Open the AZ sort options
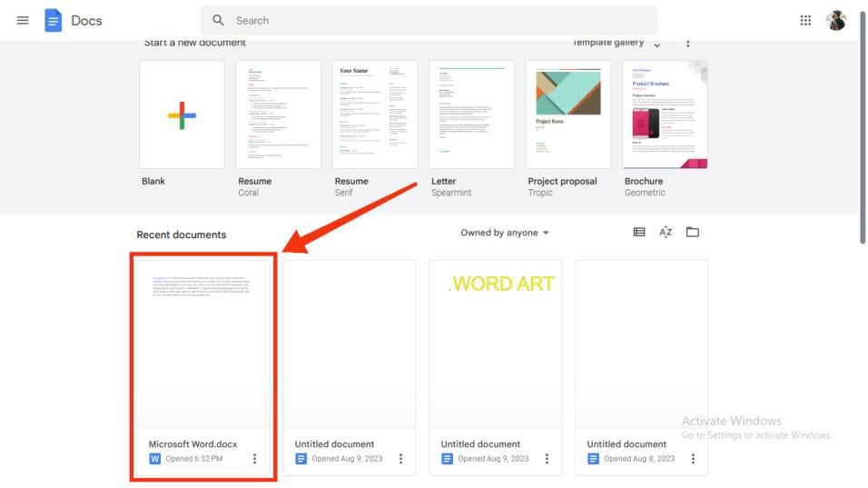Image resolution: width=868 pixels, height=488 pixels. (x=666, y=232)
